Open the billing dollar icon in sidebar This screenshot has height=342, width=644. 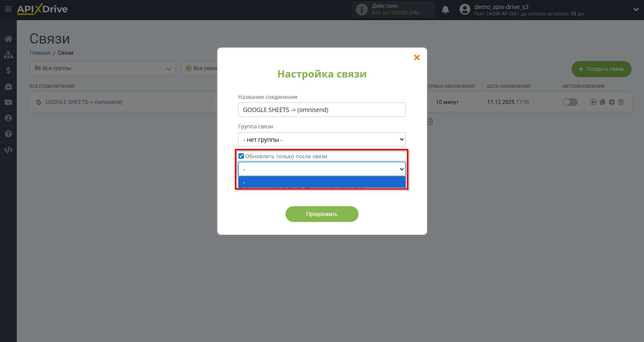tap(8, 70)
